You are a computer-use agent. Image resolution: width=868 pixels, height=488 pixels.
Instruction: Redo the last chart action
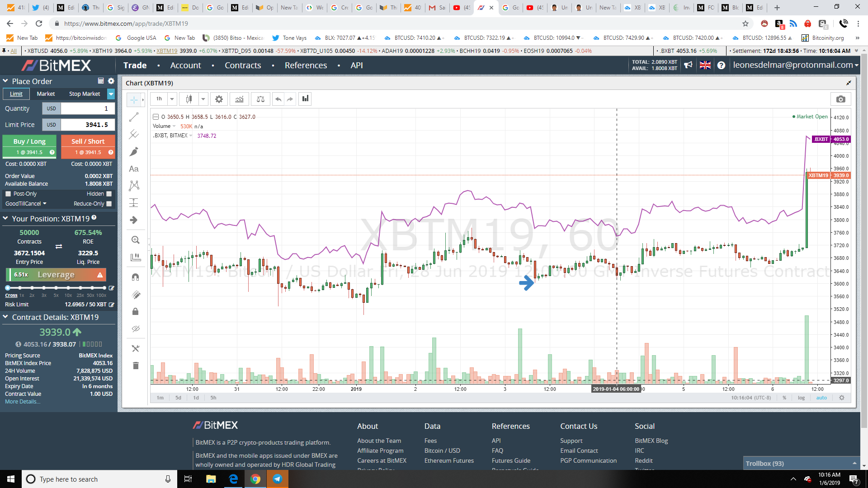click(x=290, y=99)
